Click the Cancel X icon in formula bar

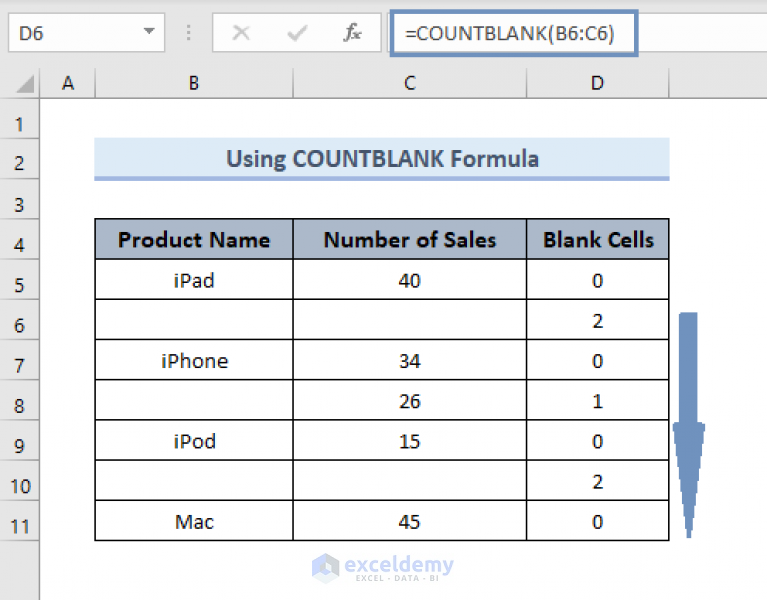click(241, 33)
